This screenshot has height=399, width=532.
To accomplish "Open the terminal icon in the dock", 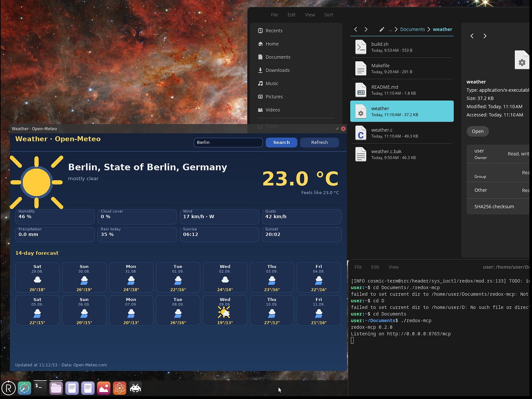I will click(40, 388).
